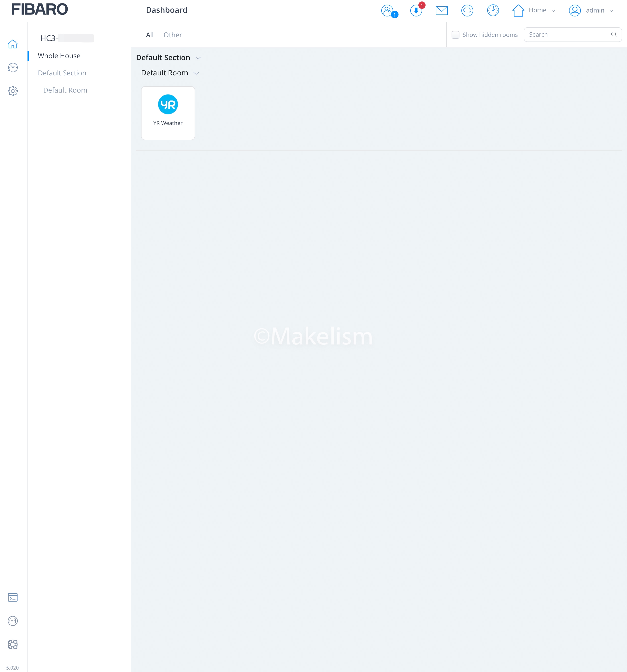Image resolution: width=627 pixels, height=672 pixels.
Task: Open the support lifebuoy icon
Action: [13, 644]
